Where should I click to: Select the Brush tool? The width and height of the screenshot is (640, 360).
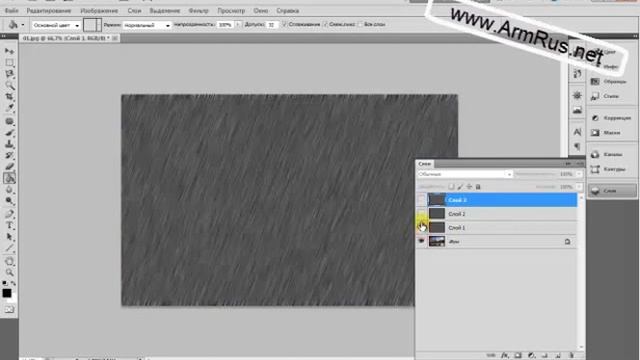9,133
